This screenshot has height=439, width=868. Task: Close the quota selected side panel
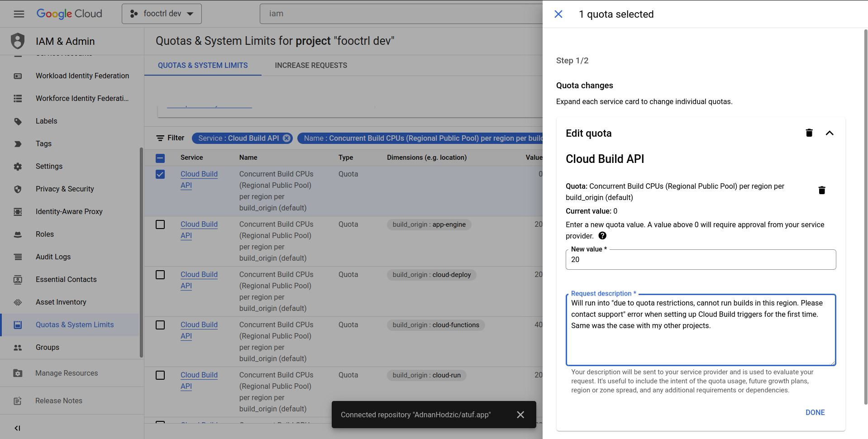(x=558, y=14)
